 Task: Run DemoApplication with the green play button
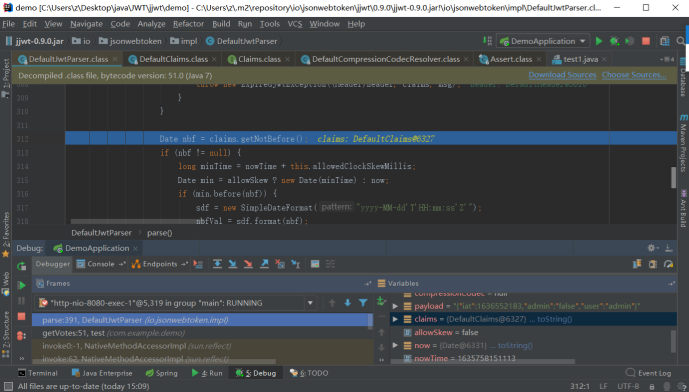coord(598,41)
